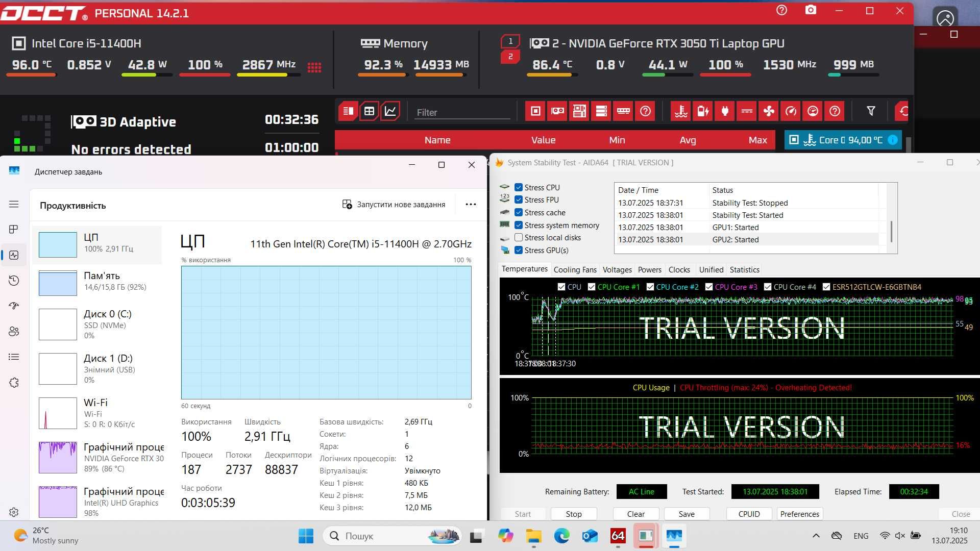Switch to AIDA64 Unified tab

(711, 269)
